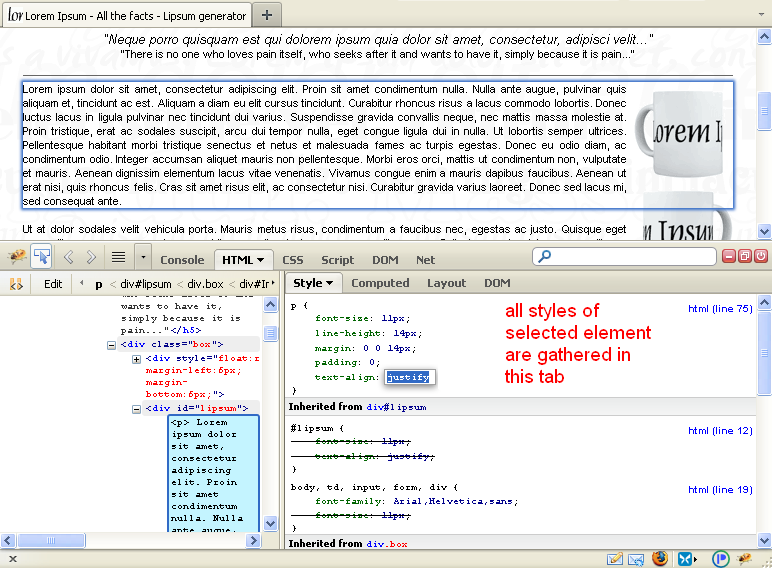Viewport: 772px width, 568px height.
Task: Collapse the div class="box" node
Action: tap(111, 345)
